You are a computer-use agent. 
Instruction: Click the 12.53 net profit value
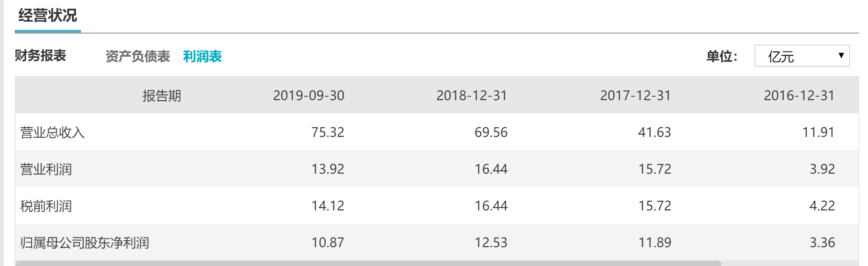pyautogui.click(x=491, y=243)
